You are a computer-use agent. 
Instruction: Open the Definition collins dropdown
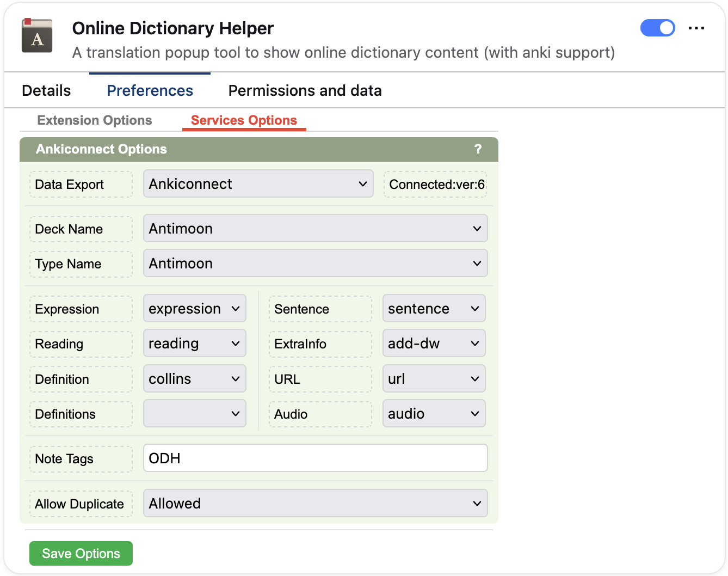[x=195, y=379]
